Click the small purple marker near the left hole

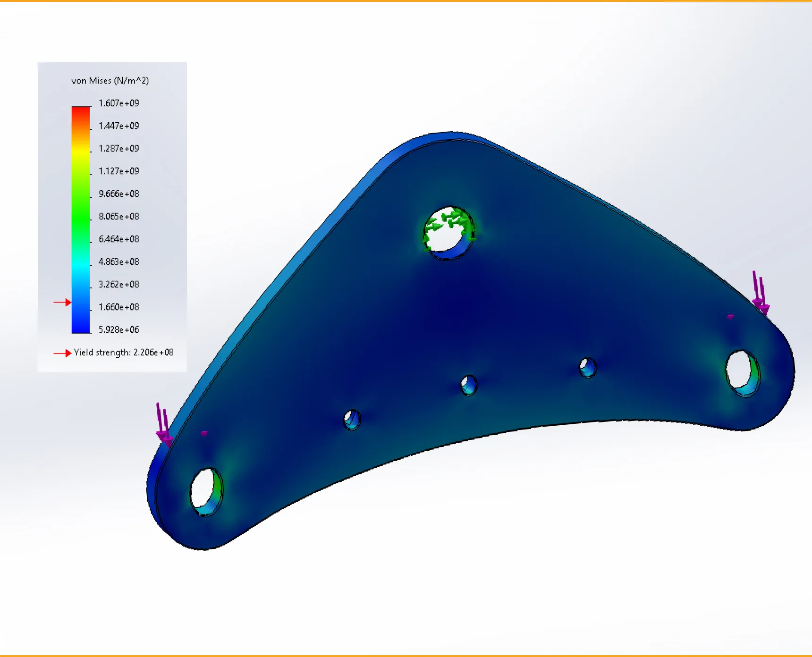click(x=204, y=433)
